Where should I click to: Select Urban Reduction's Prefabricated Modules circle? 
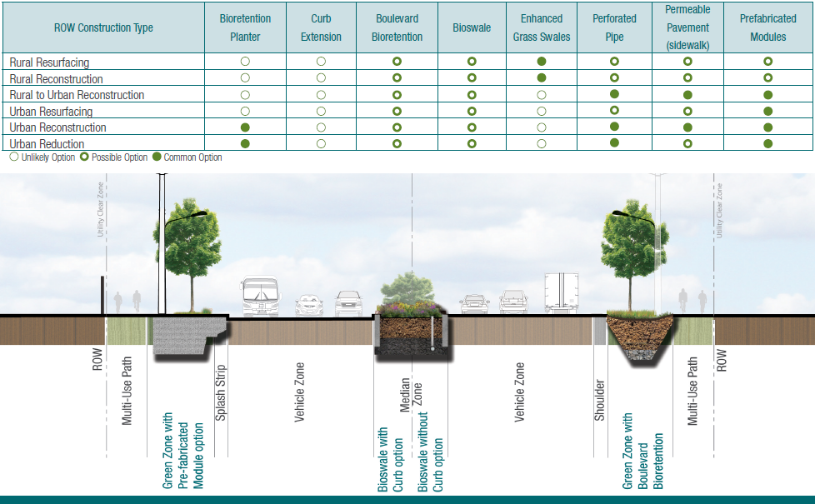click(767, 144)
